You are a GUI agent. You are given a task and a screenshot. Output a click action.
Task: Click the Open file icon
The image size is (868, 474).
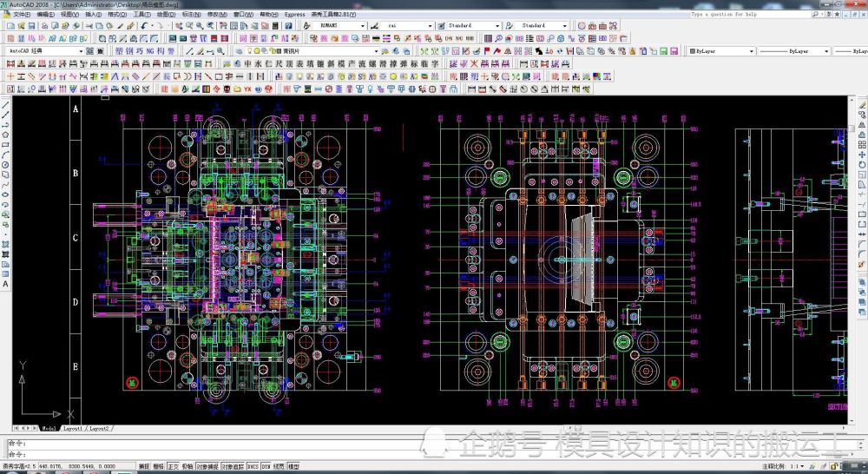(21, 26)
